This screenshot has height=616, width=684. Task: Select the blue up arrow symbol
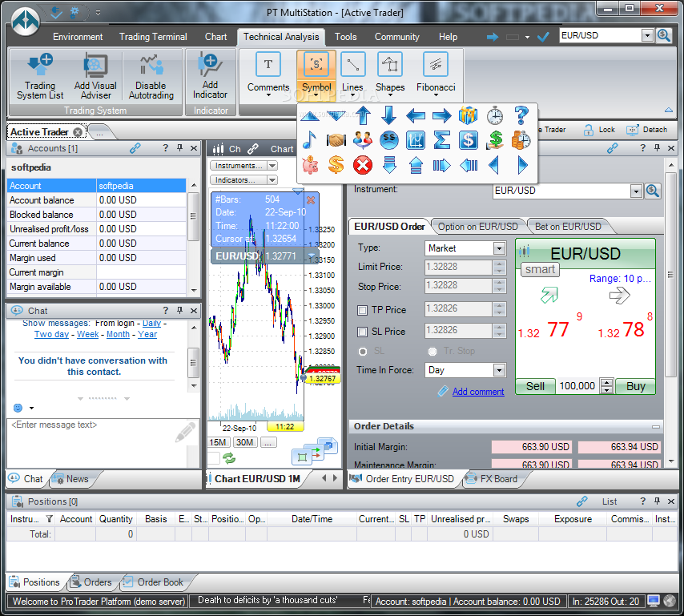click(363, 115)
